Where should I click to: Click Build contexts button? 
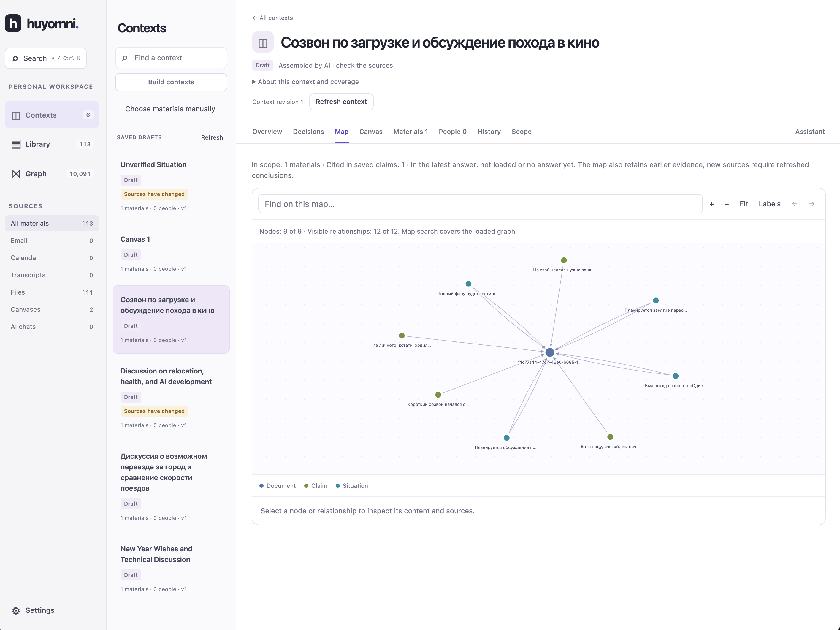[x=171, y=82]
